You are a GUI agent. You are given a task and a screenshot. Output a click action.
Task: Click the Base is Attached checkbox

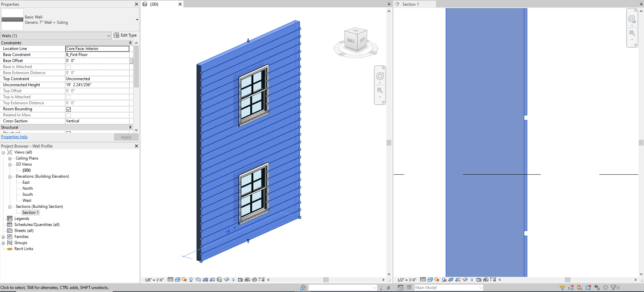tap(69, 67)
